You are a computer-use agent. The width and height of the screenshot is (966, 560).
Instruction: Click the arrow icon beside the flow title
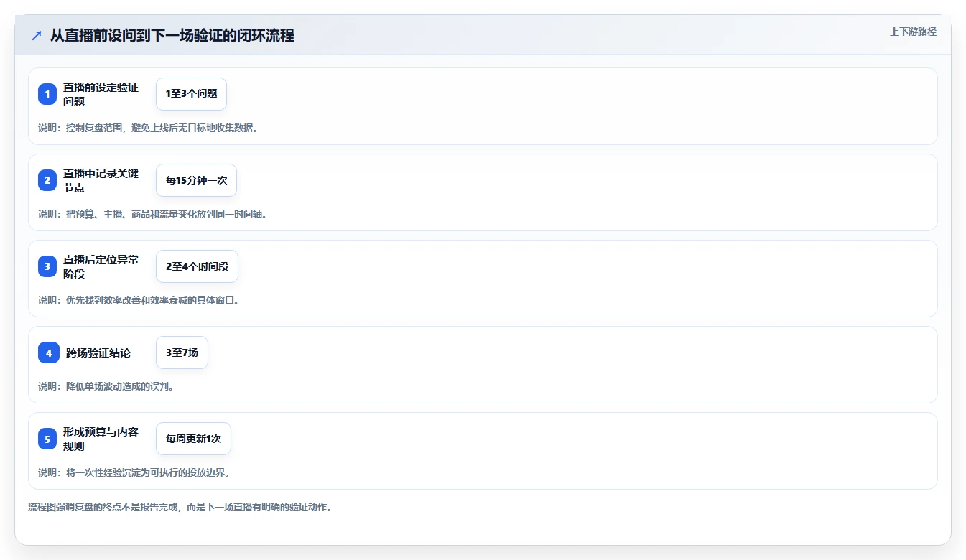click(x=37, y=36)
